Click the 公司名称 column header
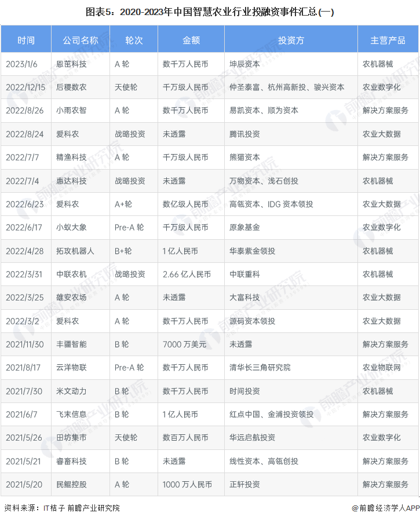The height and width of the screenshot is (520, 420). [81, 40]
